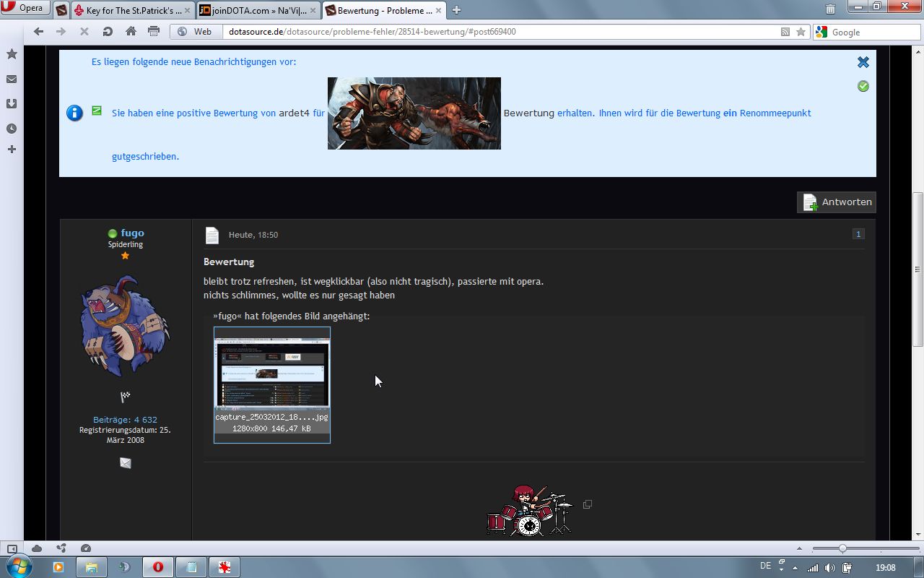Open the Bookmarks star panel in Opera sidebar
Viewport: 924px width, 578px height.
tap(12, 54)
